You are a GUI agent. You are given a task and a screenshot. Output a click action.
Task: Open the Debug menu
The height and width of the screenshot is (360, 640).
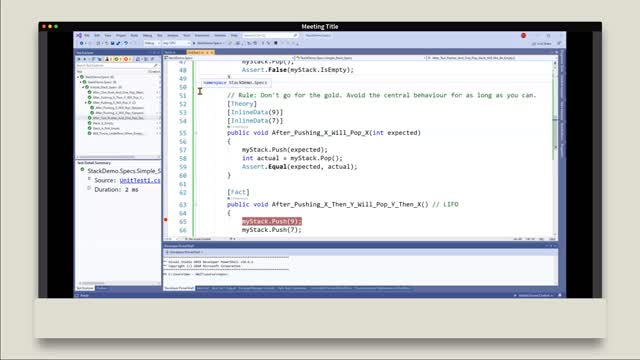147,36
